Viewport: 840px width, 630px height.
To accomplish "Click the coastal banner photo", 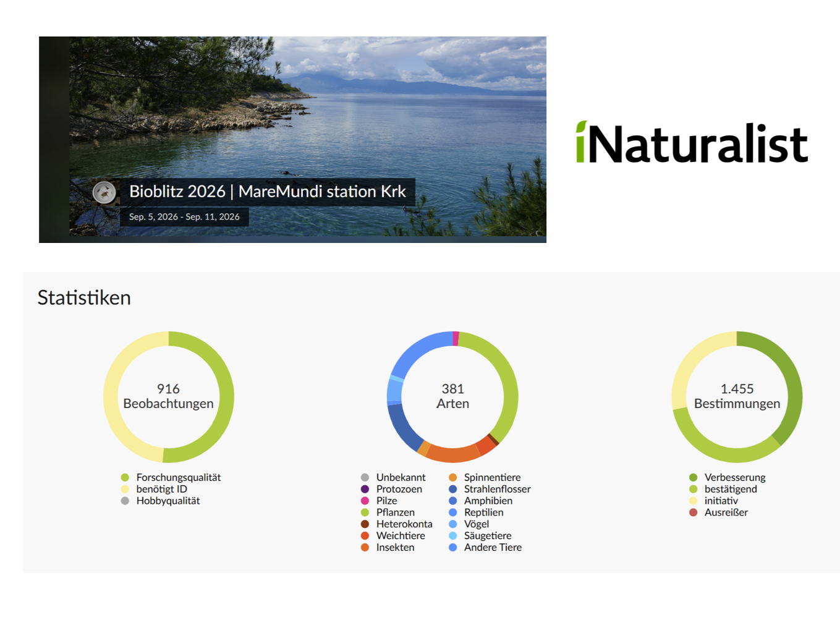I will (x=292, y=139).
